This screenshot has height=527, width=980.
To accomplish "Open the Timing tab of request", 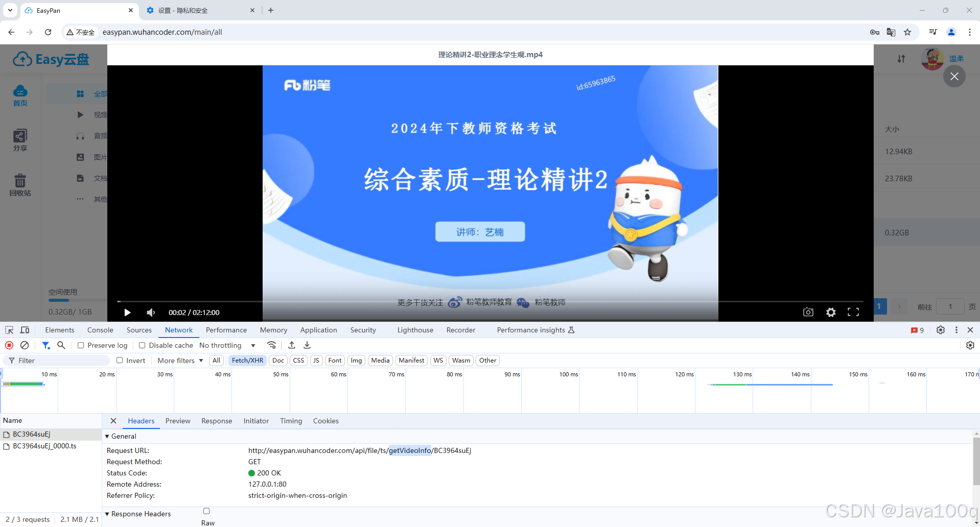I will coord(291,421).
